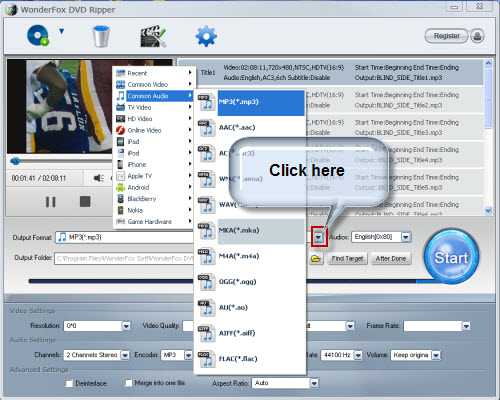Open the Channels 2 Channels Stereo dropdown
This screenshot has height=400, width=500.
coord(125,355)
